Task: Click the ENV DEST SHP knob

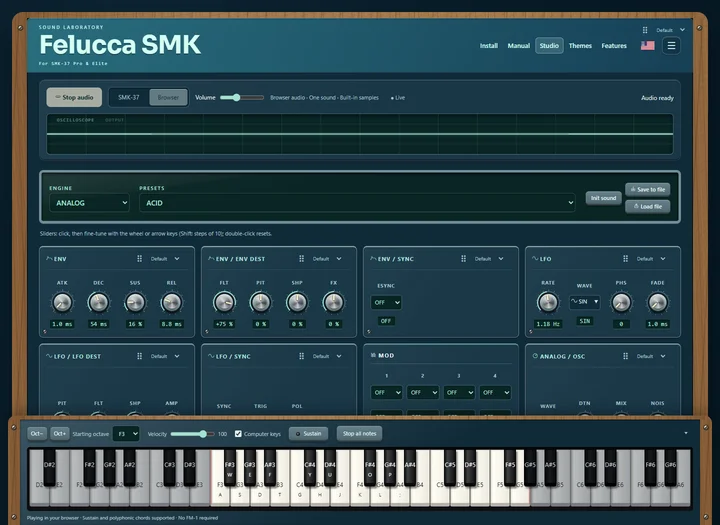Action: coord(297,302)
